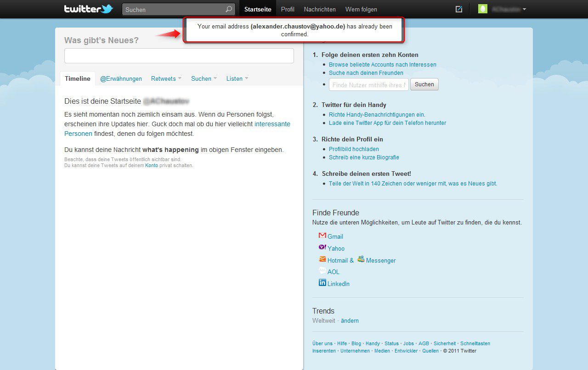Open the Status footer link

tap(392, 343)
